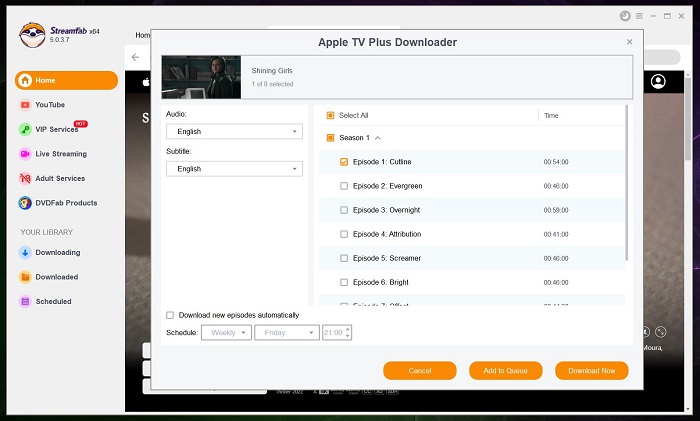Click the episode list scrollbar
Image resolution: width=700 pixels, height=421 pixels.
(x=627, y=183)
